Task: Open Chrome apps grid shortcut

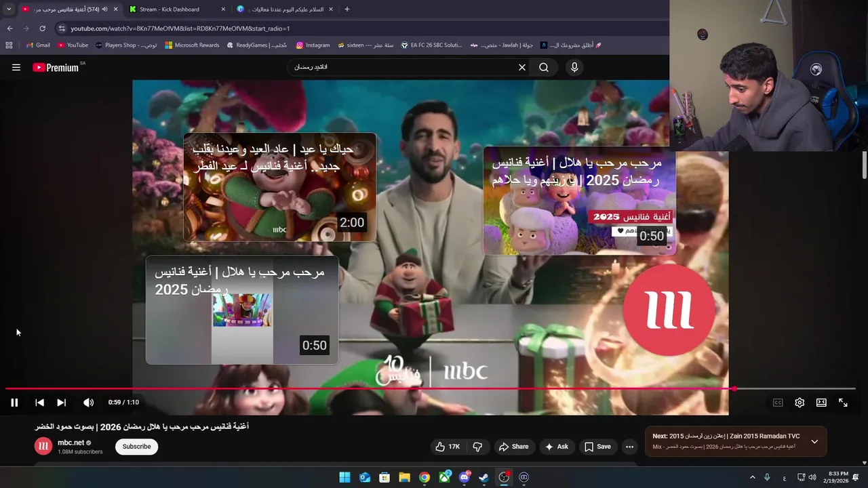Action: (x=9, y=45)
